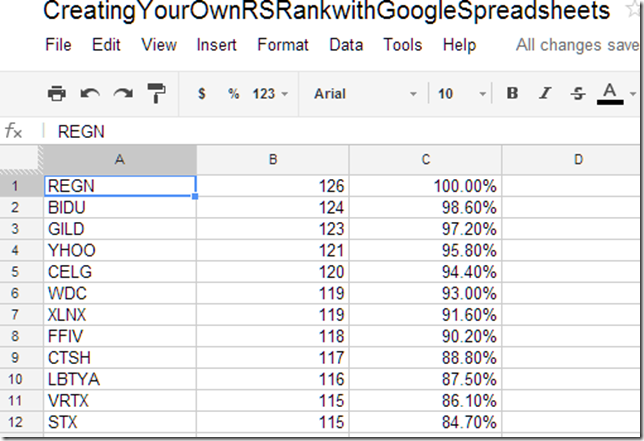Click the All changes saved status text
644x441 pixels.
point(577,45)
